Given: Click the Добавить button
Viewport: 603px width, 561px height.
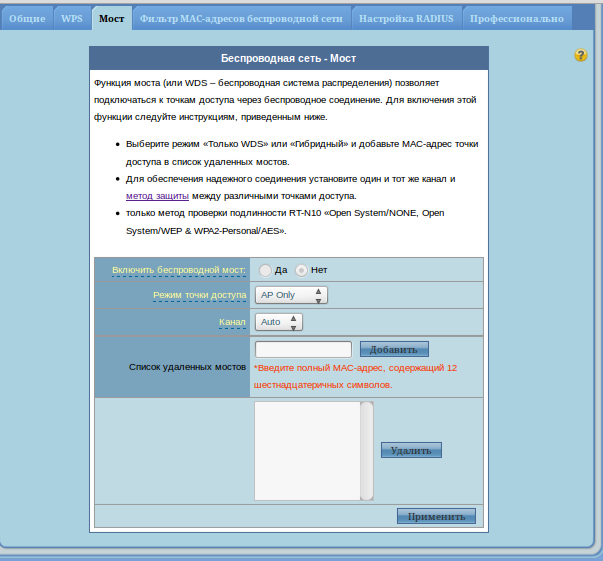Looking at the screenshot, I should (394, 349).
